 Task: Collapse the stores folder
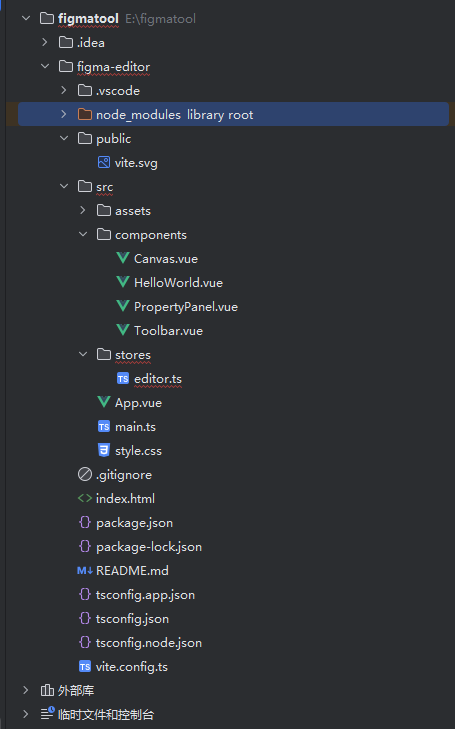[x=83, y=354]
